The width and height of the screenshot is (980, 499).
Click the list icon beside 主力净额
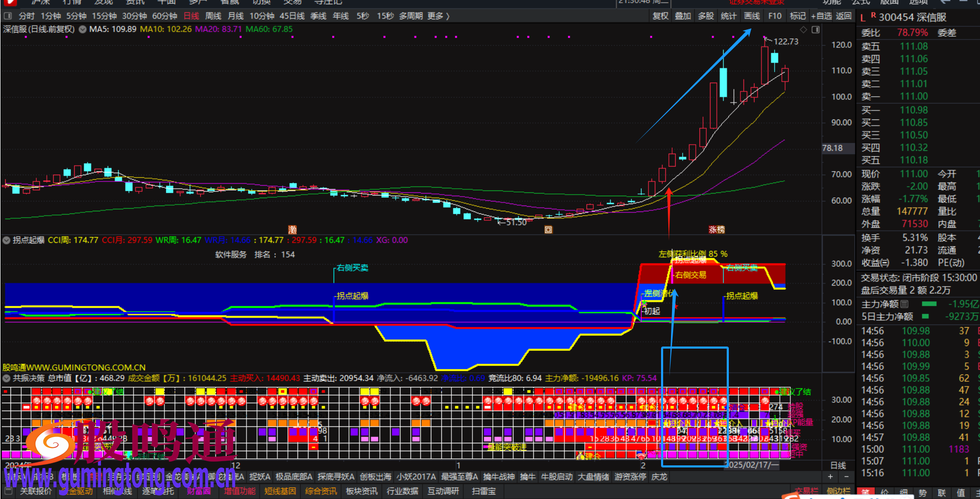coord(904,304)
